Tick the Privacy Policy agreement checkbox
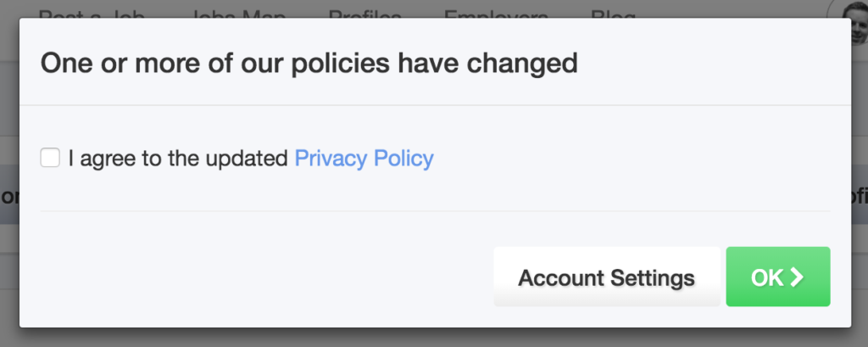 point(50,158)
